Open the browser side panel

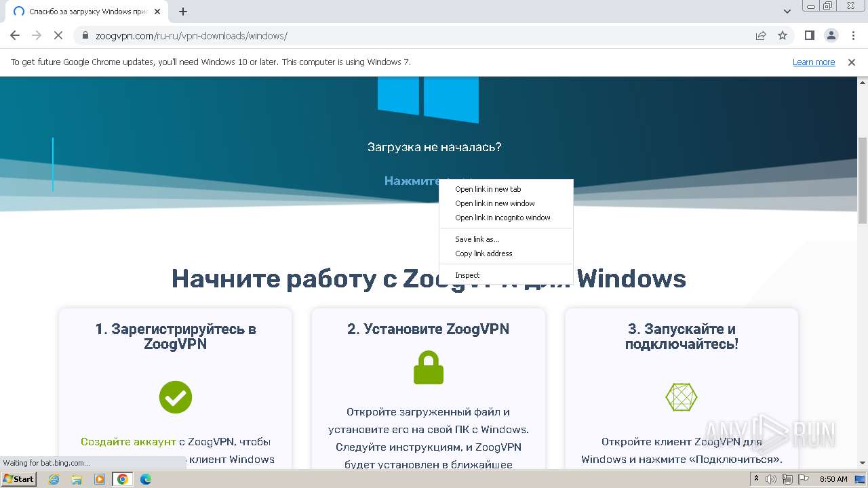[x=809, y=35]
